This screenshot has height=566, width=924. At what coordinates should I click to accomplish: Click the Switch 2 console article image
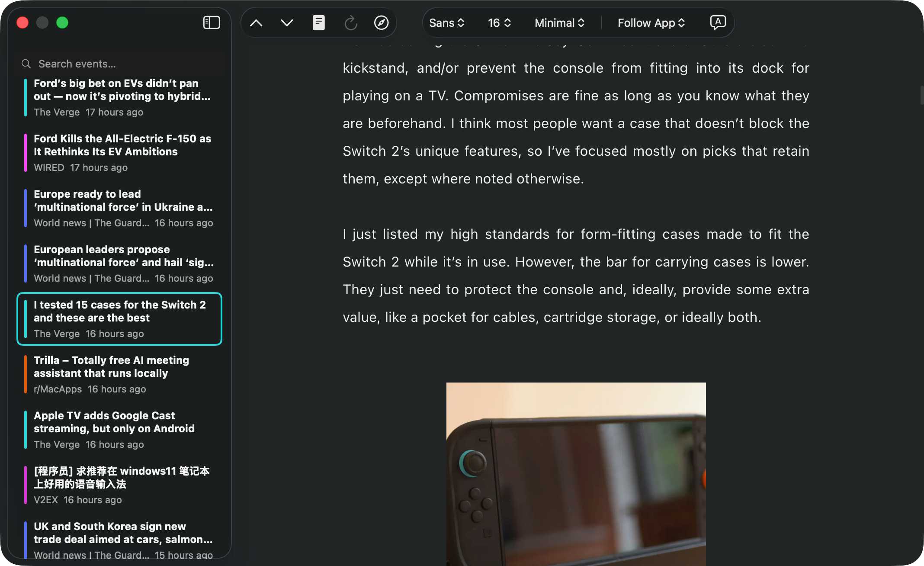click(576, 474)
